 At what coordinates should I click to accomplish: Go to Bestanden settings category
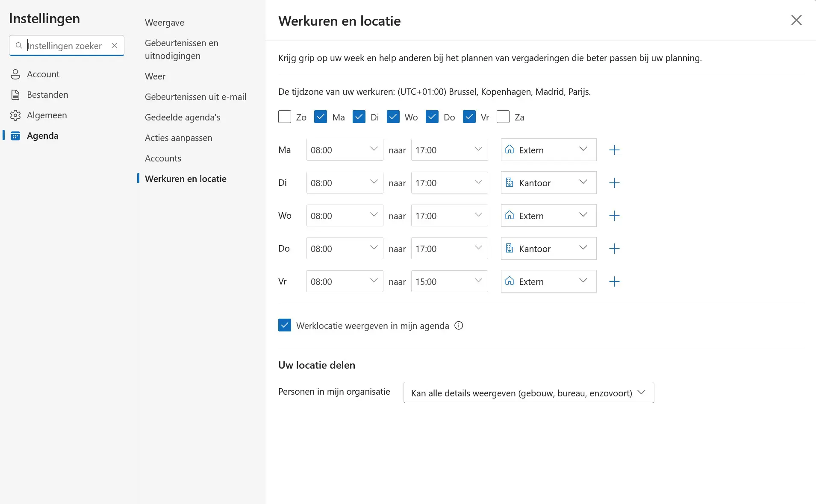47,95
